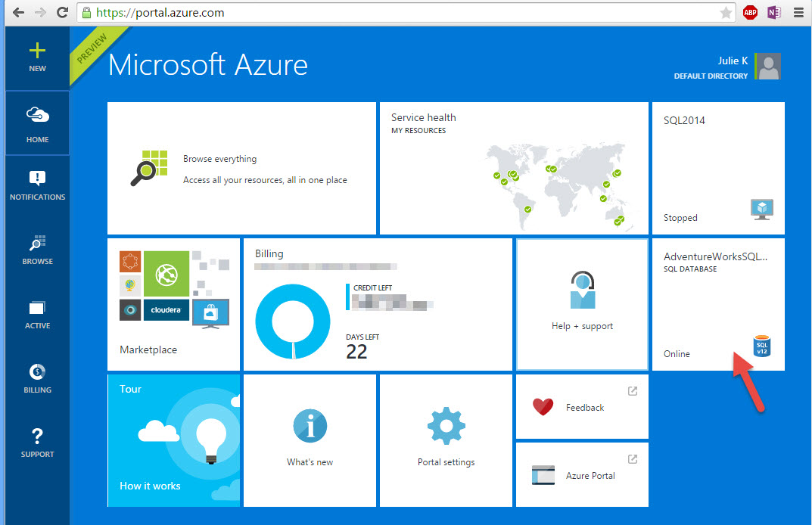Screen dimensions: 812x525
Task: Click the Online status text
Action: point(677,354)
